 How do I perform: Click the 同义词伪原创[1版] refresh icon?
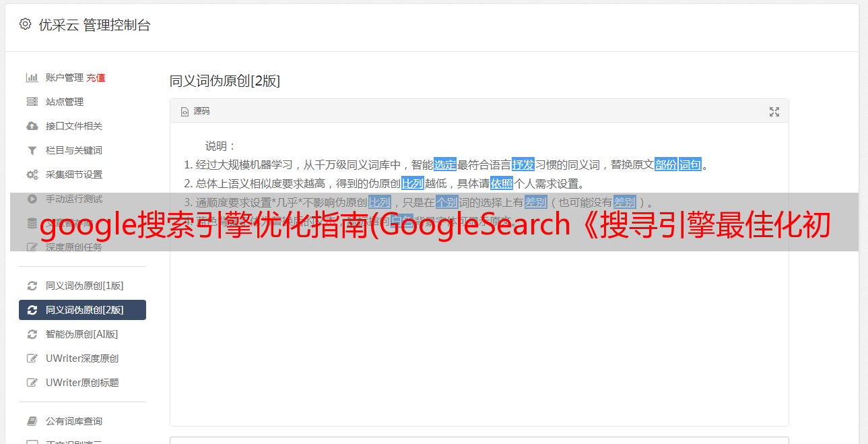coord(32,286)
